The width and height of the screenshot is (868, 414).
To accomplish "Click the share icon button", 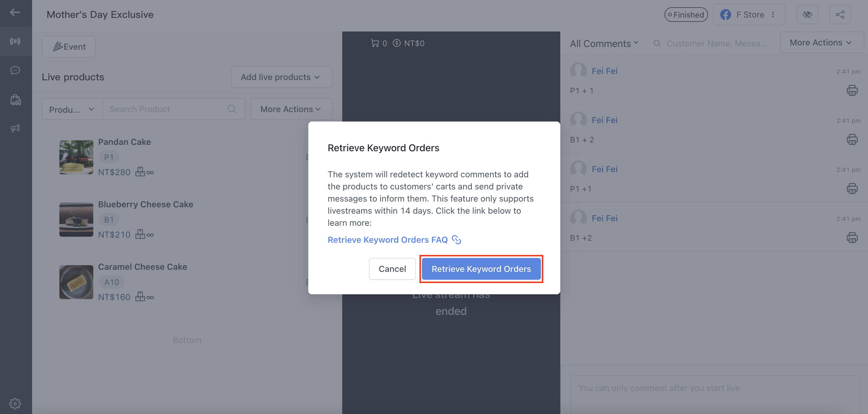I will [x=840, y=15].
